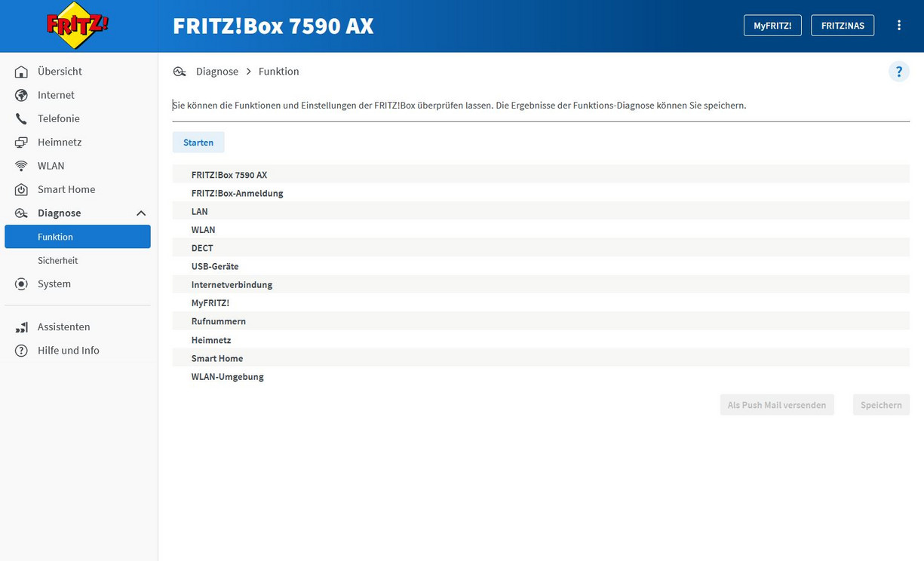Click the Smart Home diagnosis row in list

541,358
